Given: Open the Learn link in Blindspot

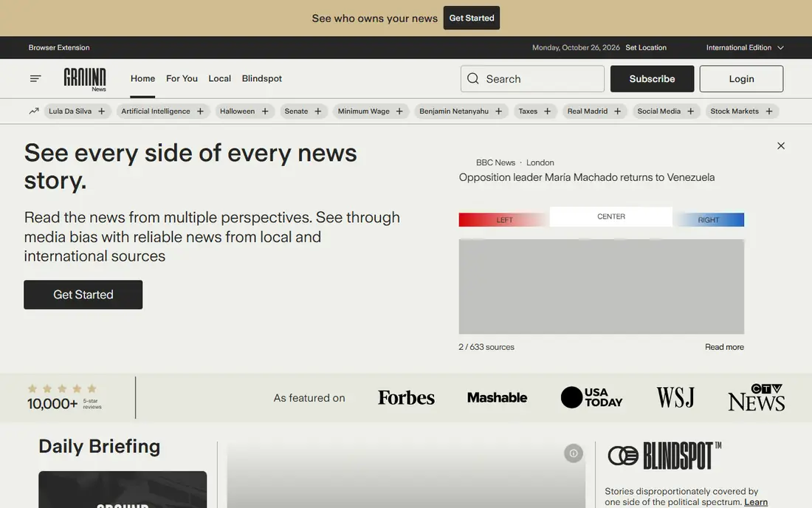Looking at the screenshot, I should click(756, 502).
